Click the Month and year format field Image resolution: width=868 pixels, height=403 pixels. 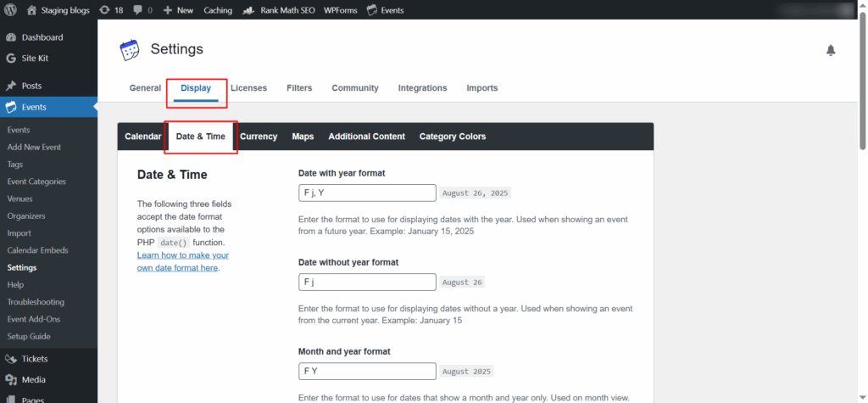click(x=368, y=372)
